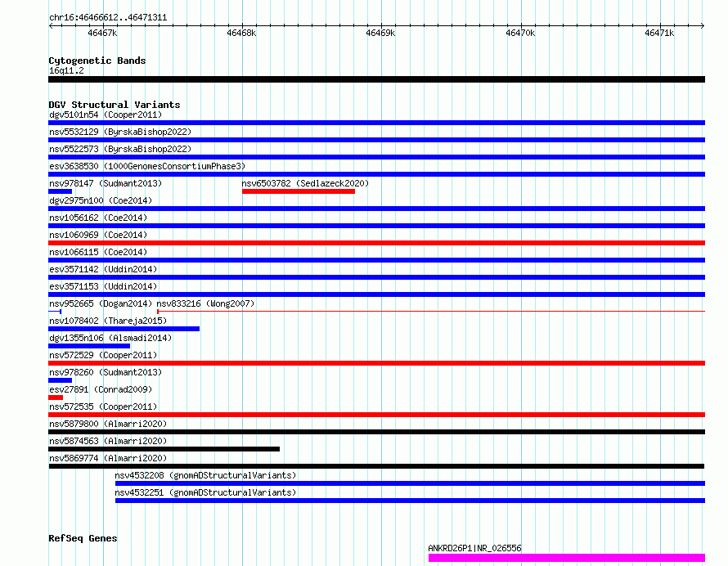Select variant nsv5879800 (Almarri2020)
Screen dimensions: 728x566
[x=108, y=424]
